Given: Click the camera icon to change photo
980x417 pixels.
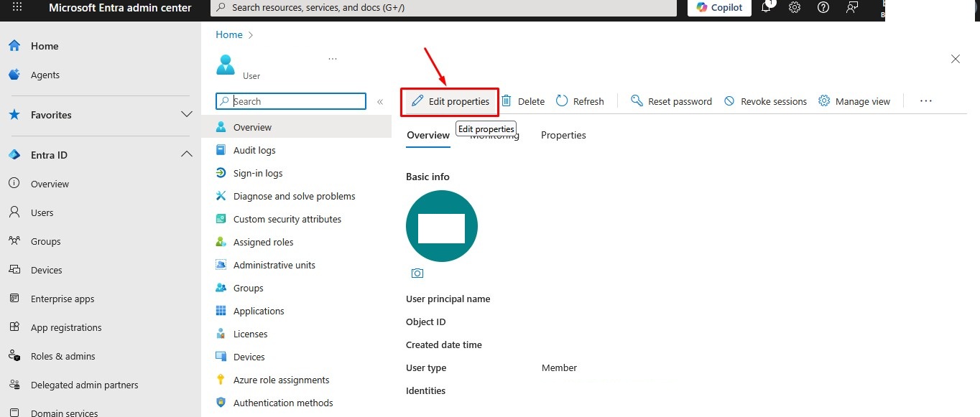Looking at the screenshot, I should click(417, 273).
